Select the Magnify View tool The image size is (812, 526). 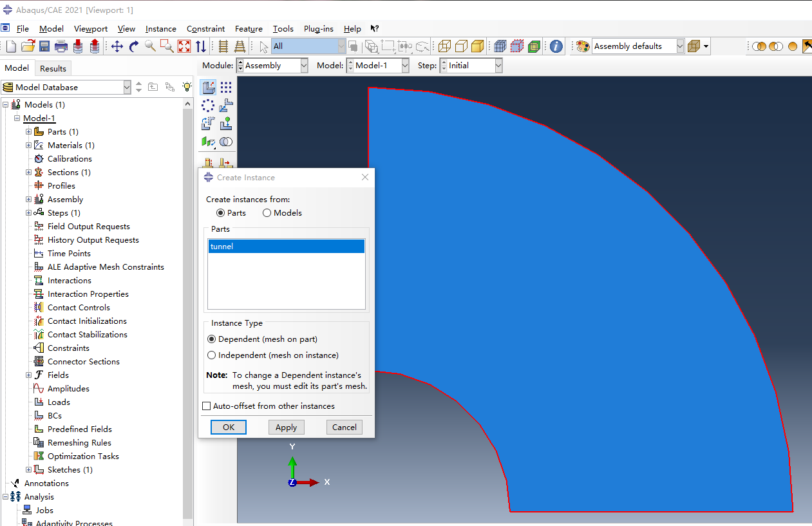(x=150, y=46)
